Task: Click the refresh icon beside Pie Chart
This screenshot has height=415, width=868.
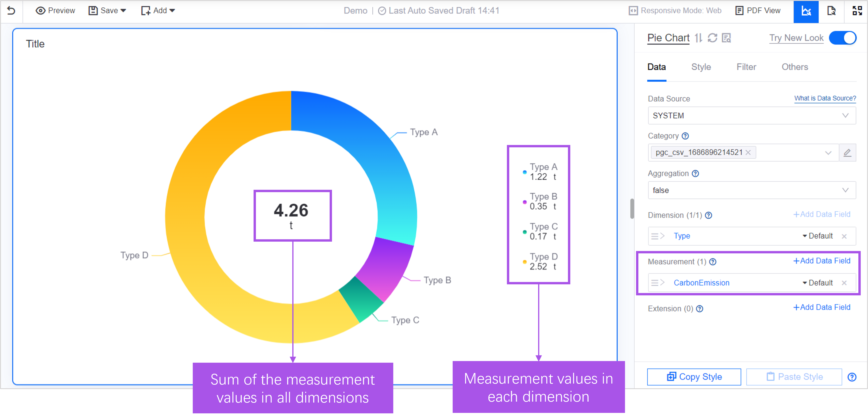Action: pyautogui.click(x=712, y=38)
